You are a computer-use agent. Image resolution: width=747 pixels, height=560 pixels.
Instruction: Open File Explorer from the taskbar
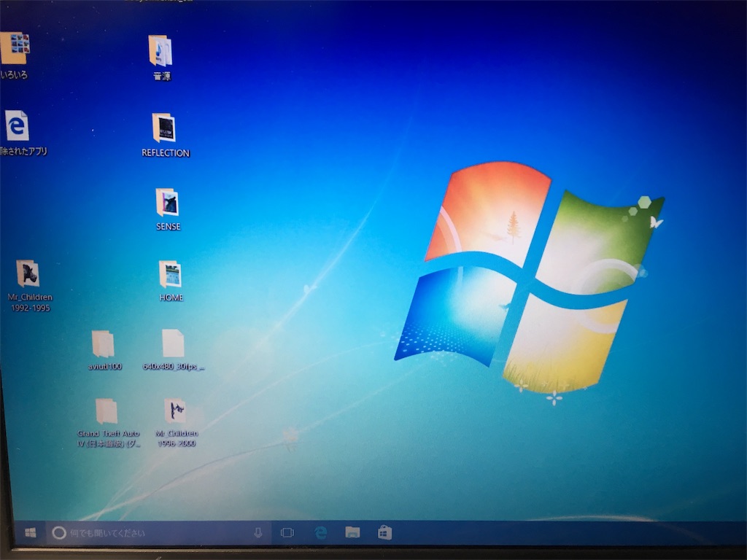(352, 532)
